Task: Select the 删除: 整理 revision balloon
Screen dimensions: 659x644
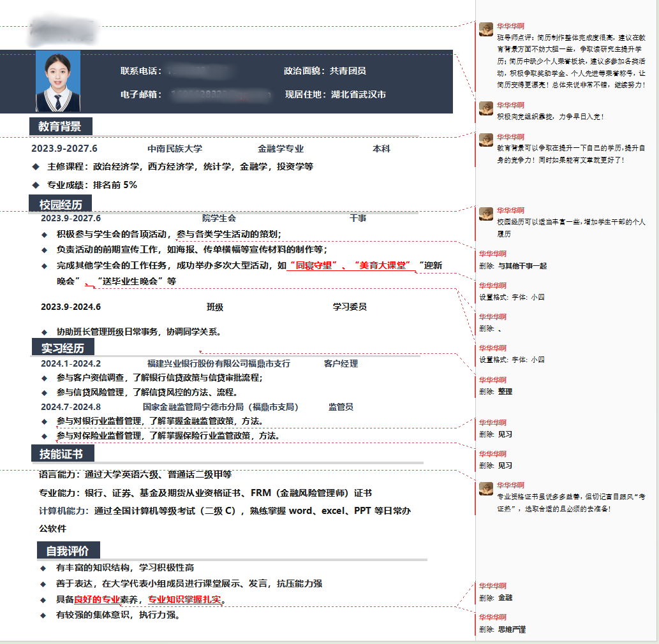Action: point(505,392)
